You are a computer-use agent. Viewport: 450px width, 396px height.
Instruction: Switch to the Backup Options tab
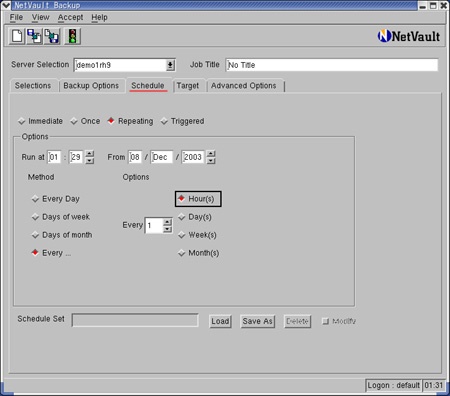pyautogui.click(x=91, y=86)
